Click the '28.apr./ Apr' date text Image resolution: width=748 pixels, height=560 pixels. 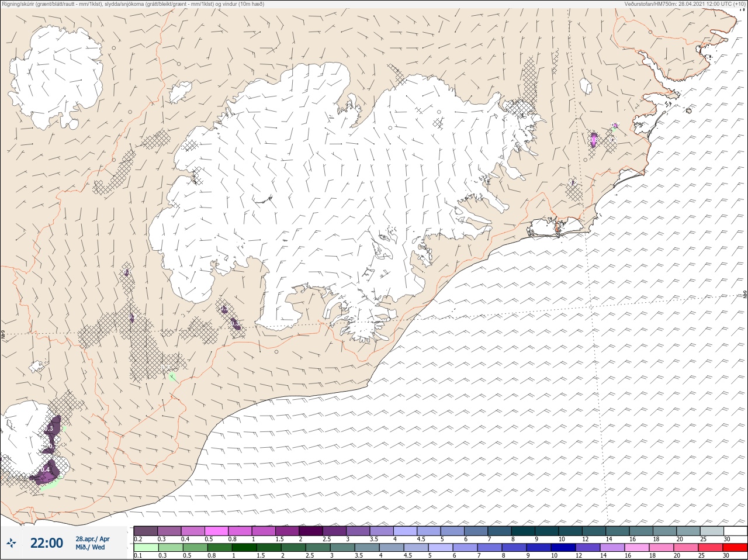(x=92, y=539)
